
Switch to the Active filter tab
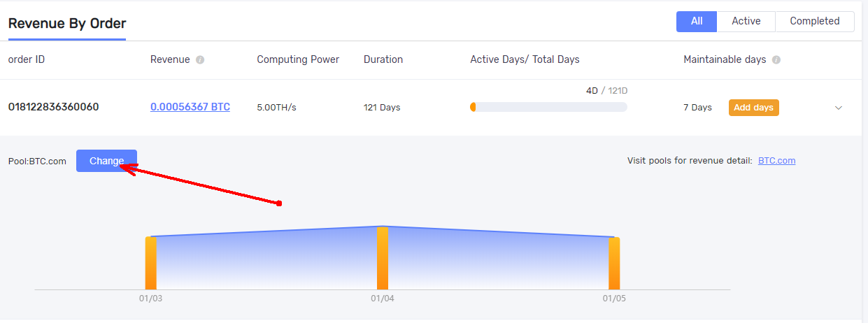tap(746, 21)
